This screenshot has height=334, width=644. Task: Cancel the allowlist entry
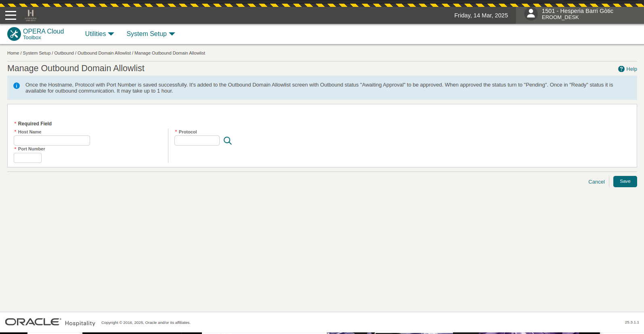[596, 182]
